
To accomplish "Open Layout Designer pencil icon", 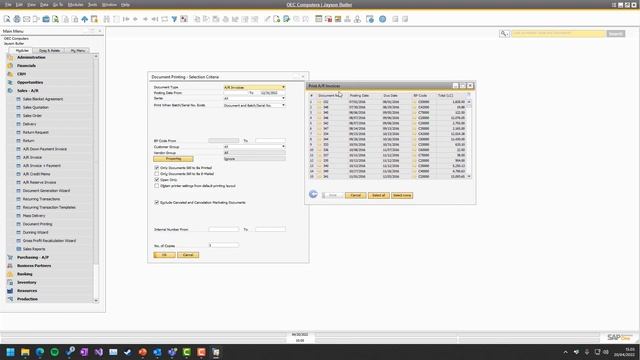I will point(267,19).
